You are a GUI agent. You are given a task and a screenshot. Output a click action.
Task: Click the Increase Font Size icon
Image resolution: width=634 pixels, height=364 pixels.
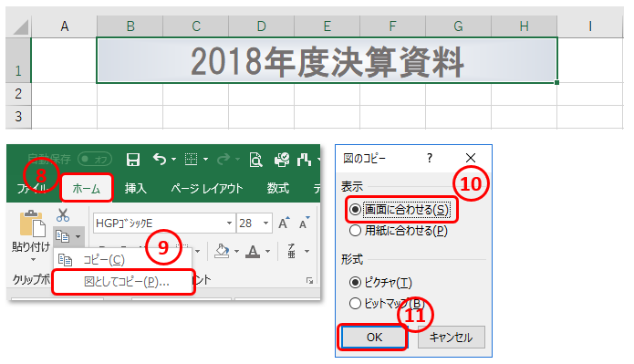click(x=284, y=223)
